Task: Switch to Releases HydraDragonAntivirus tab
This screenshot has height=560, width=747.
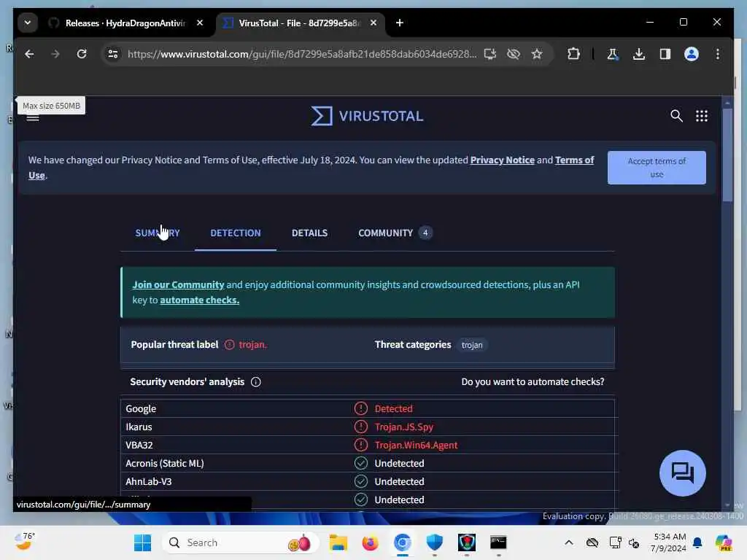Action: click(126, 23)
